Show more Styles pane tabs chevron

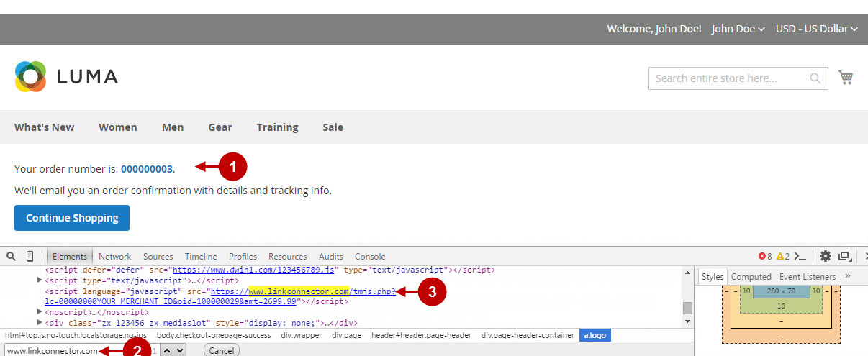coord(847,276)
